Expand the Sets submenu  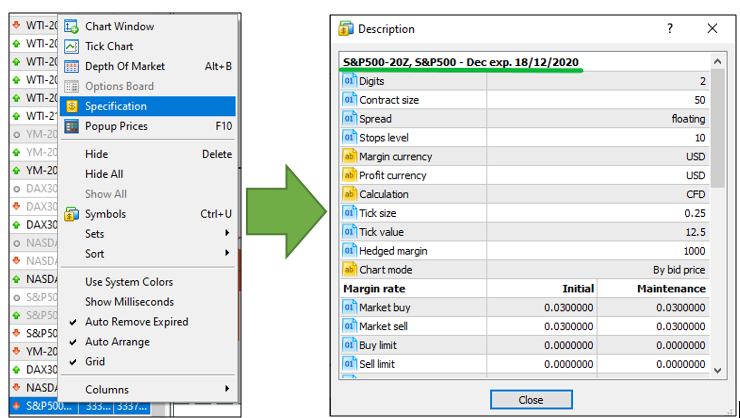pos(147,234)
